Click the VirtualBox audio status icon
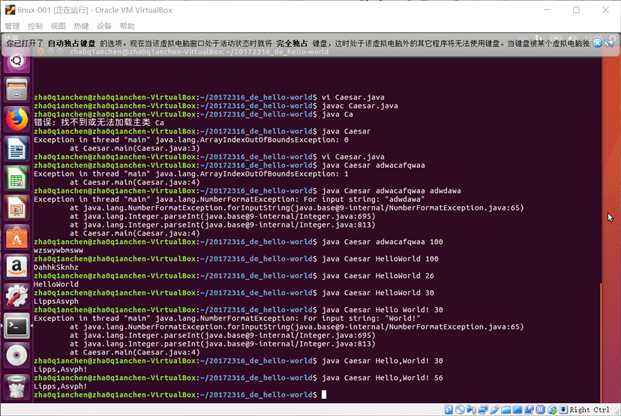The height and width of the screenshot is (416, 621). tap(471, 410)
